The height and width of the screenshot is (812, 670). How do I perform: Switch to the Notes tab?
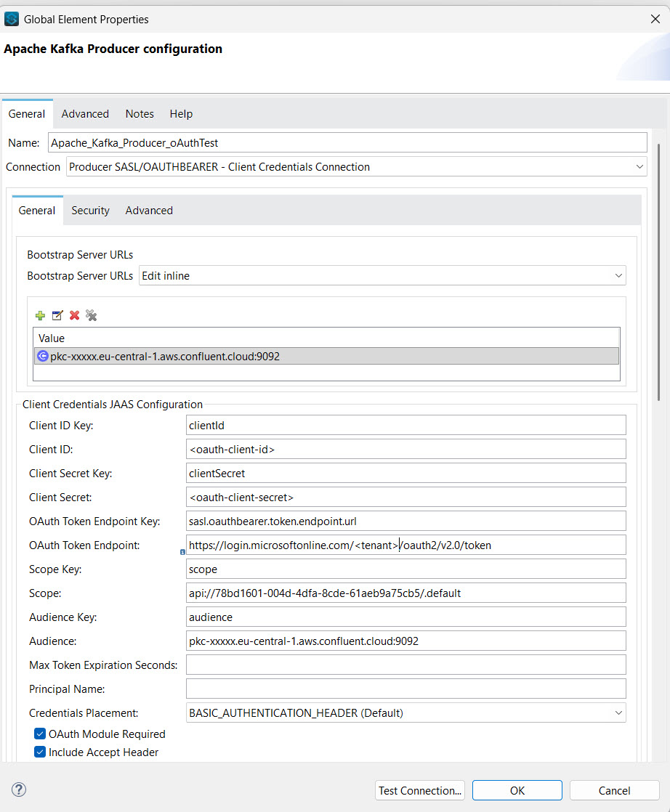pos(140,114)
